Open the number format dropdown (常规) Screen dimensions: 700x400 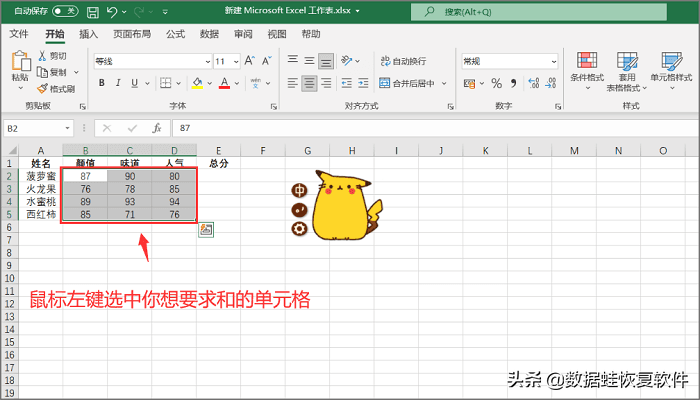(554, 62)
